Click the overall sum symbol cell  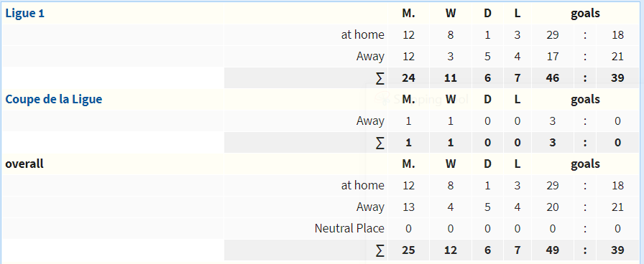(x=380, y=250)
